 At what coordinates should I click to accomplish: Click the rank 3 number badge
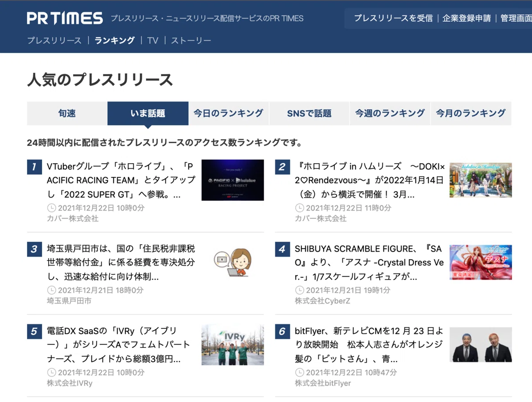point(34,249)
